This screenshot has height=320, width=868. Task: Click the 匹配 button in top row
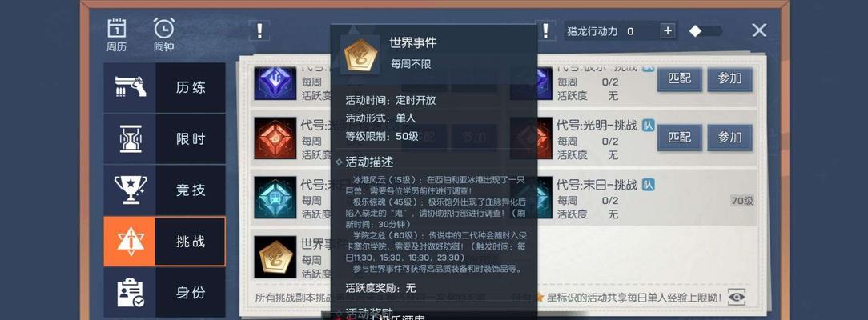coord(680,78)
